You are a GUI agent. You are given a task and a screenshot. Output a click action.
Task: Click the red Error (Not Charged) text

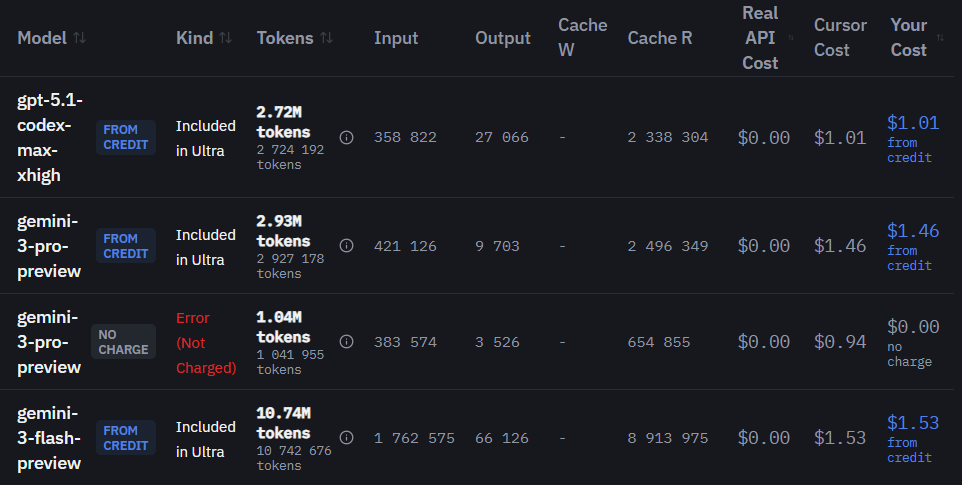point(205,342)
